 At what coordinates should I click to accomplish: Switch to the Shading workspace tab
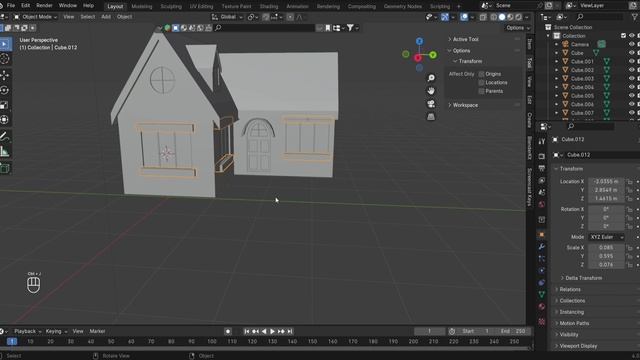tap(269, 7)
